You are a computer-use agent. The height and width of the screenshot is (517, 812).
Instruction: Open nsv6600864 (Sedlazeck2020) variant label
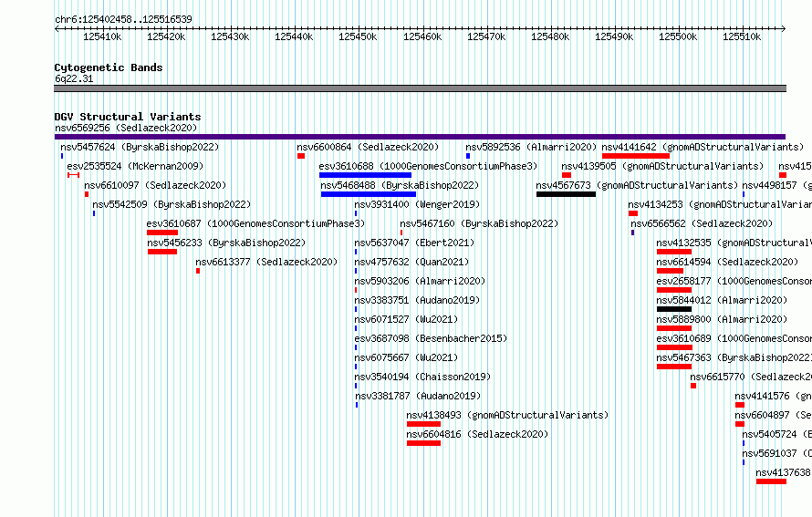pos(368,147)
